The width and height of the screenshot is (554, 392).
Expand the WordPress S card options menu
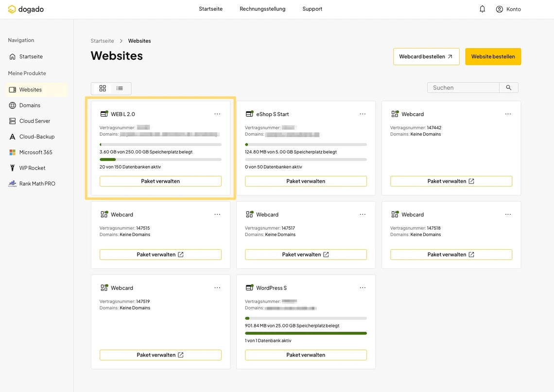(x=363, y=287)
